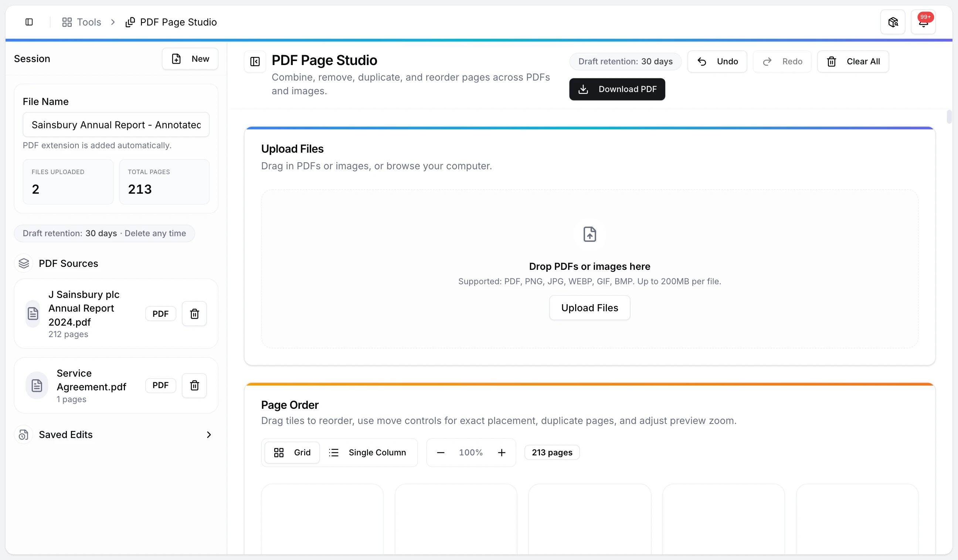Click the Delete any time retention pill
The image size is (958, 560).
(104, 233)
